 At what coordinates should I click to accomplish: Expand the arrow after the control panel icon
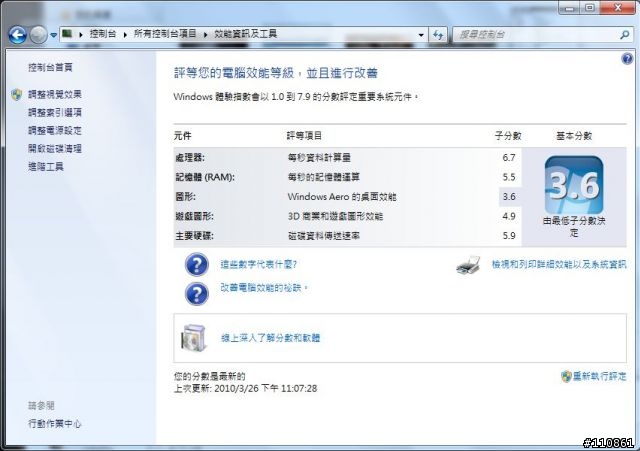point(81,35)
